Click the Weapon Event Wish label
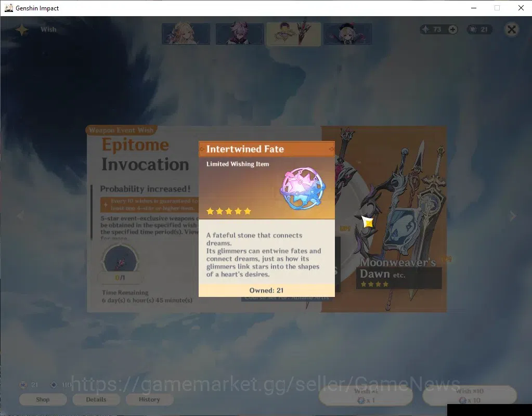This screenshot has width=532, height=416. pos(121,130)
